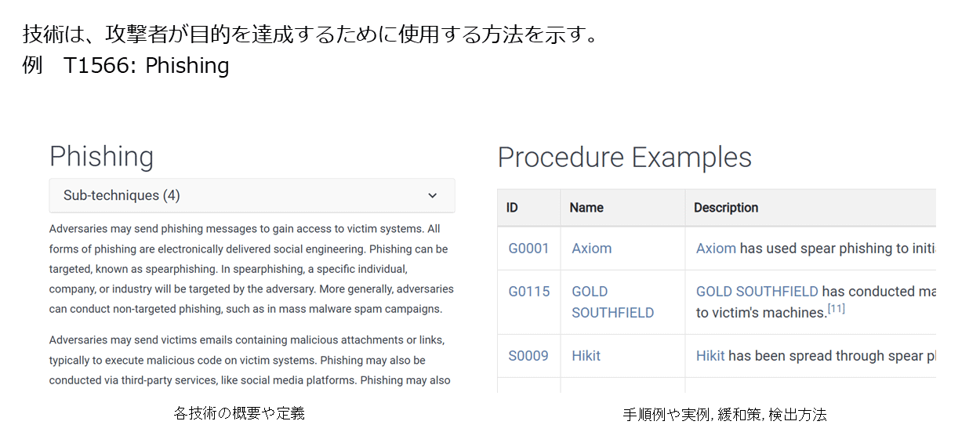Screen dimensions: 980x443
Task: Open Hikit link in the Name column
Action: [x=586, y=356]
